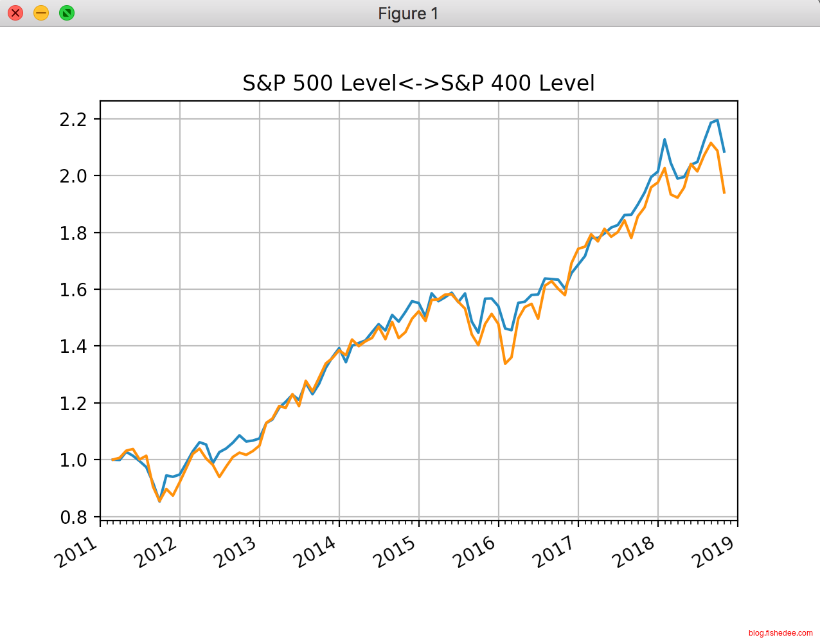Click the 2016 x-axis tick label

click(475, 552)
